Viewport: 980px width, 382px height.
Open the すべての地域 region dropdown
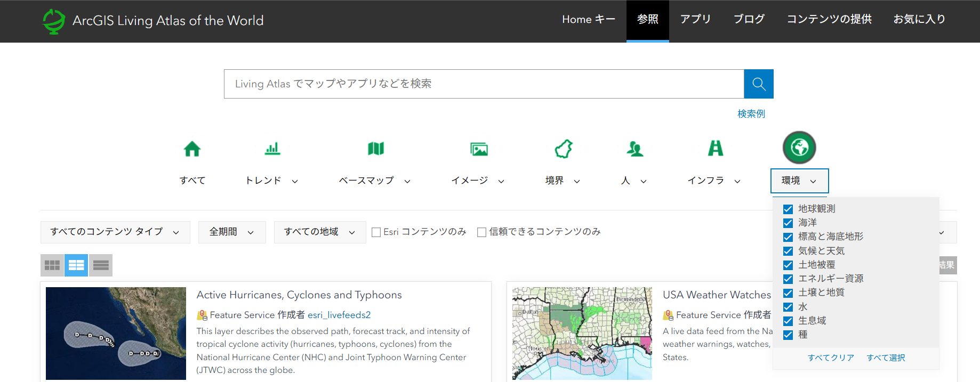[319, 232]
